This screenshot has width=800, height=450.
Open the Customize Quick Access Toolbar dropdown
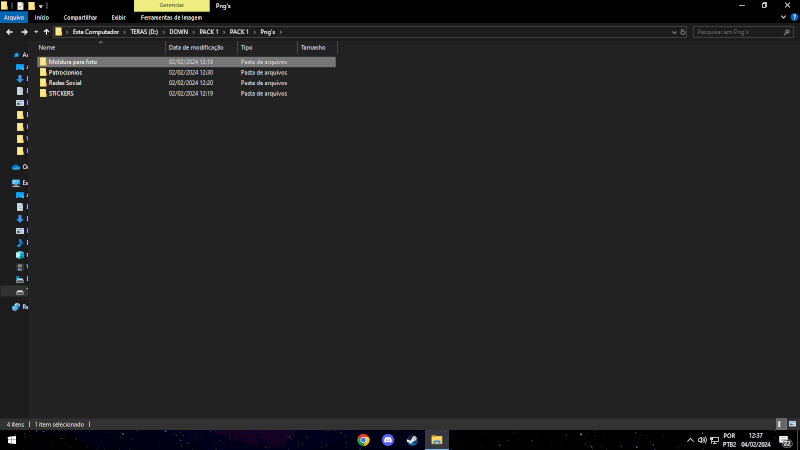coord(41,6)
